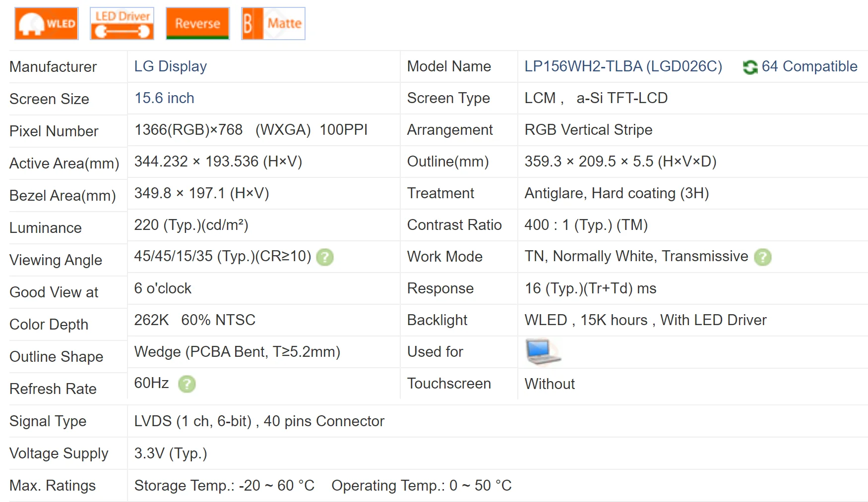
Task: Select the 220 (Typ.)(cd/m²) luminance value
Action: click(191, 224)
